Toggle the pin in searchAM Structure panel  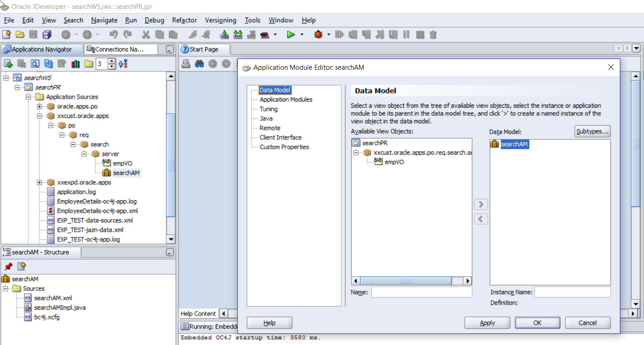[x=8, y=266]
